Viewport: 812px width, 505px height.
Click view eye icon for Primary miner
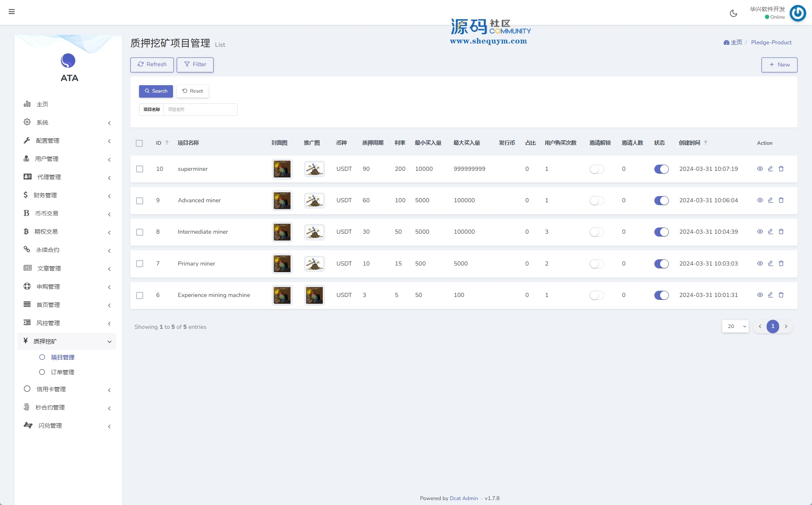click(760, 263)
